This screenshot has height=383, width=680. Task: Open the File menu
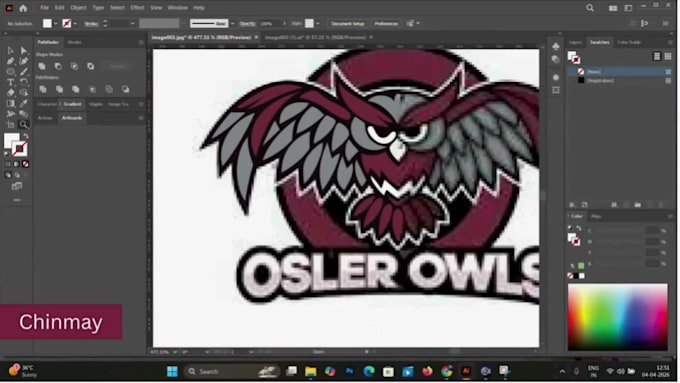tap(44, 8)
